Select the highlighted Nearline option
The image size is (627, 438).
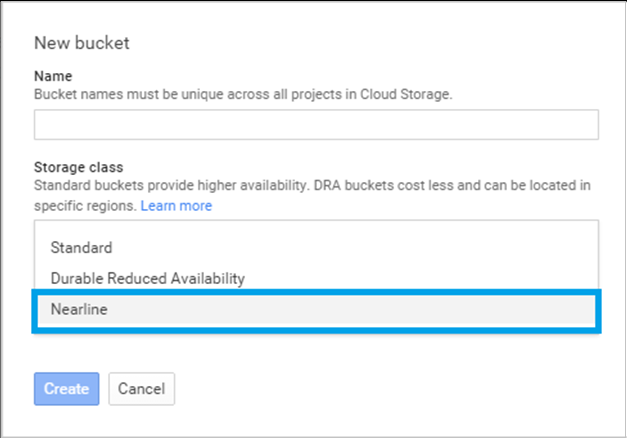click(79, 310)
